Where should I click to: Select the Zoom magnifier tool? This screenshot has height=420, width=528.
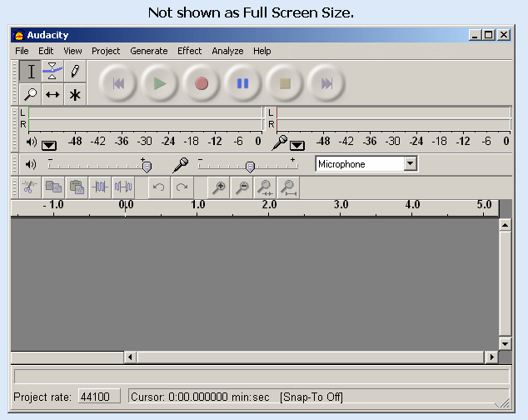[31, 95]
